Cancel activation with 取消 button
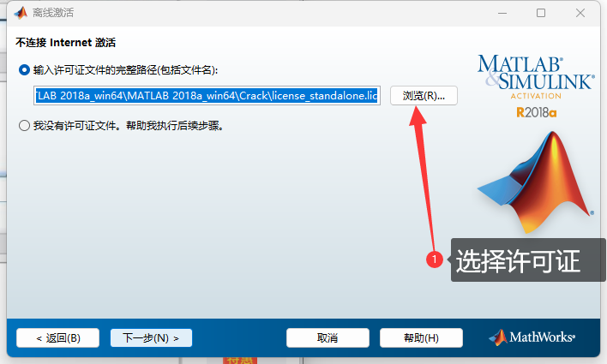Screen dimensions: 607x364 (x=328, y=338)
